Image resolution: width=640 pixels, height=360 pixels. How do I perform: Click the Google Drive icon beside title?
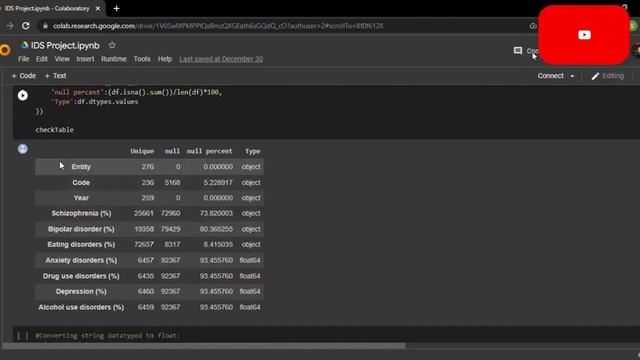(24, 45)
